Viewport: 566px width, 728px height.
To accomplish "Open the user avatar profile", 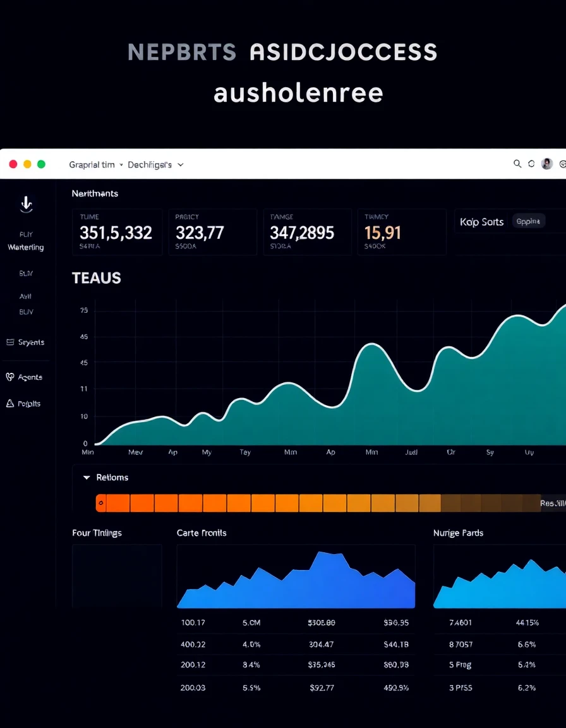I will 547,164.
